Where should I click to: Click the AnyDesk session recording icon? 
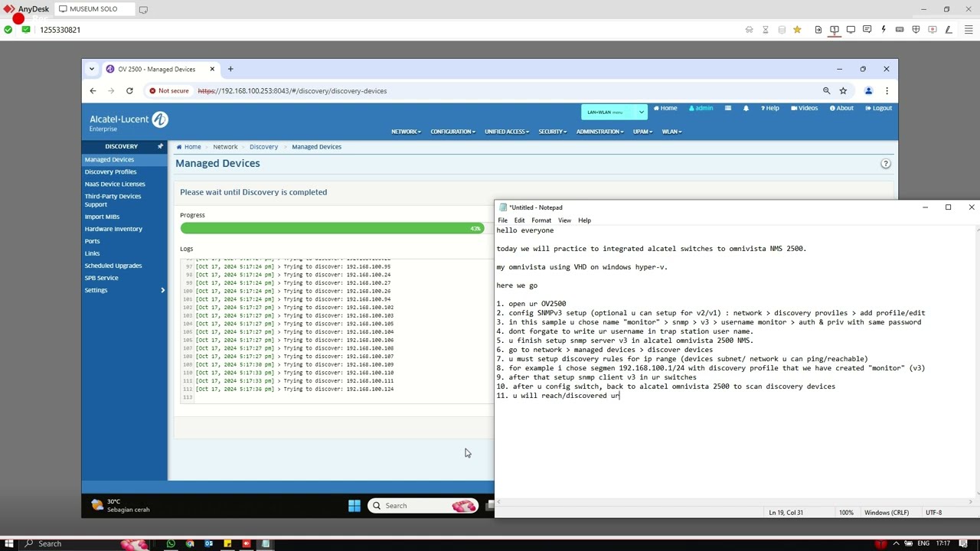[x=932, y=30]
